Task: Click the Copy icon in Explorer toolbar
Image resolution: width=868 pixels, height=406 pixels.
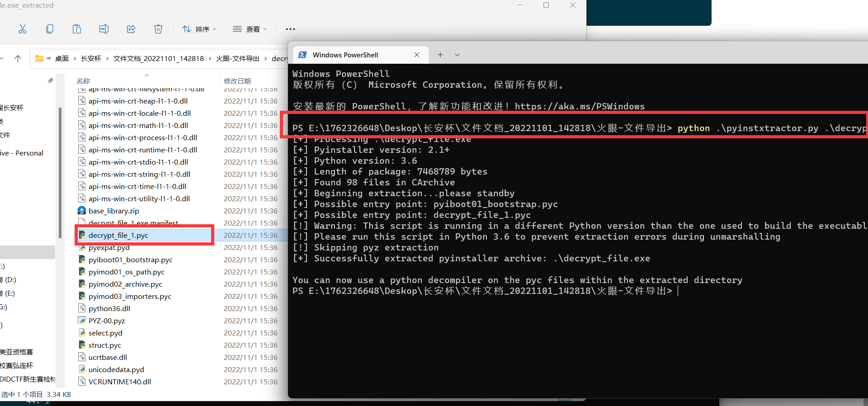Action: 50,29
